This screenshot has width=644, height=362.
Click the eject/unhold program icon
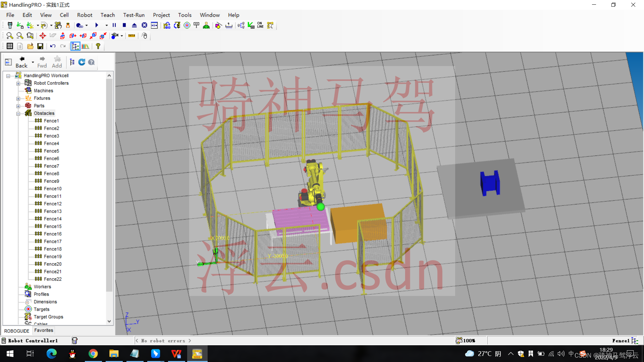click(x=134, y=25)
